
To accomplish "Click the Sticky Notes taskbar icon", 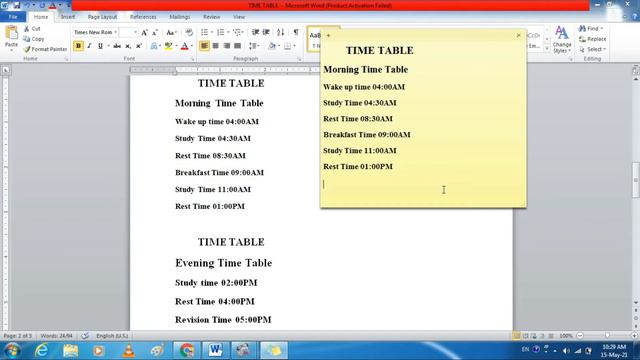I will tap(274, 350).
